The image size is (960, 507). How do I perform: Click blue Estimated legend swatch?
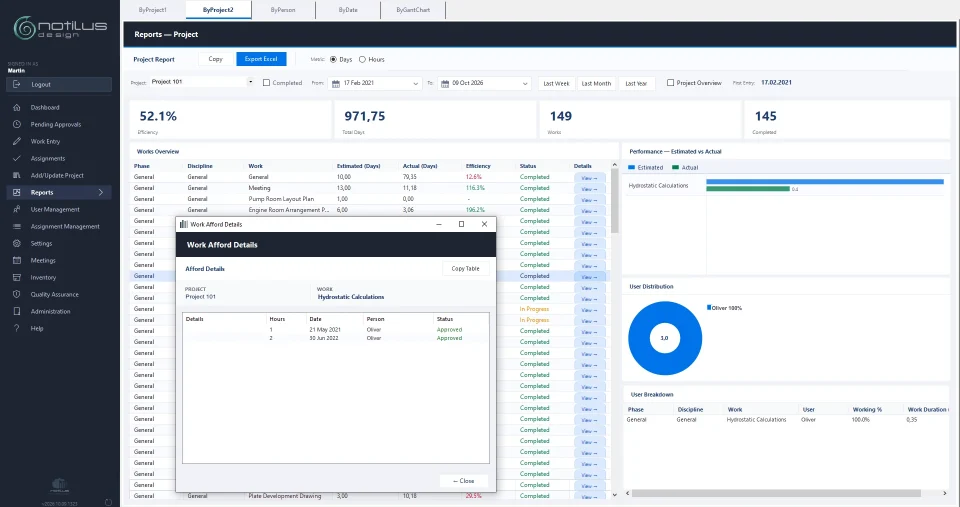point(632,167)
